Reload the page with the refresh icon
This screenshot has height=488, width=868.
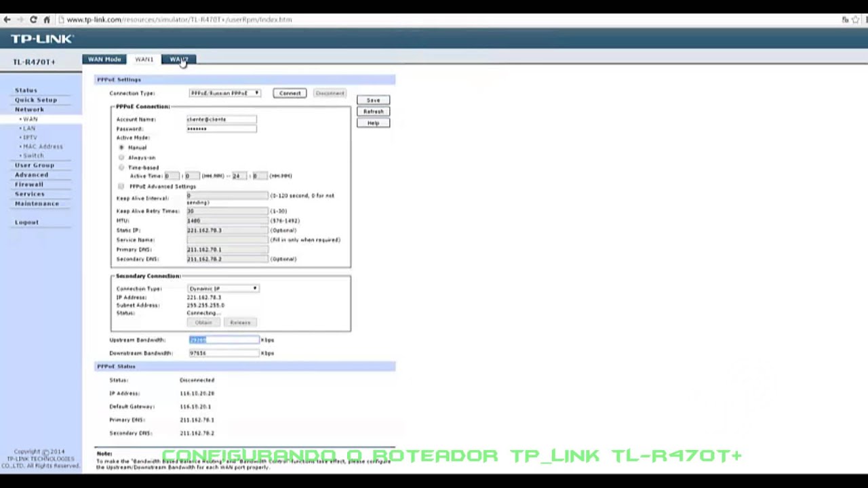pyautogui.click(x=33, y=20)
